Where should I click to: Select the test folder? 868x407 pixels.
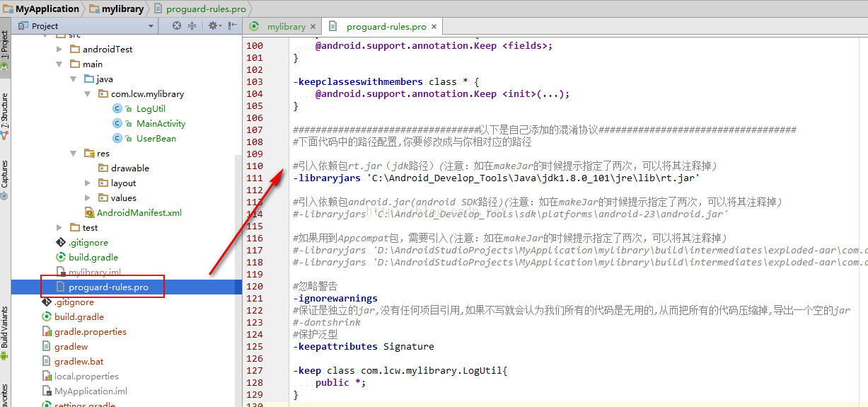point(90,227)
